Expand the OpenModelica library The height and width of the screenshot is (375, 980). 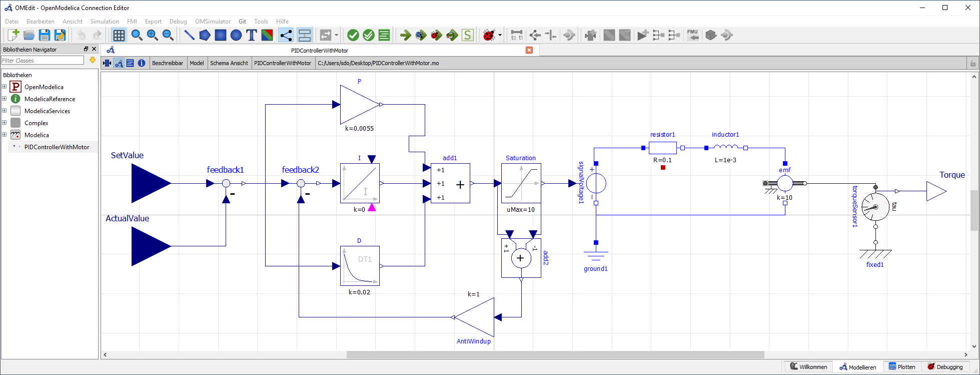point(5,87)
